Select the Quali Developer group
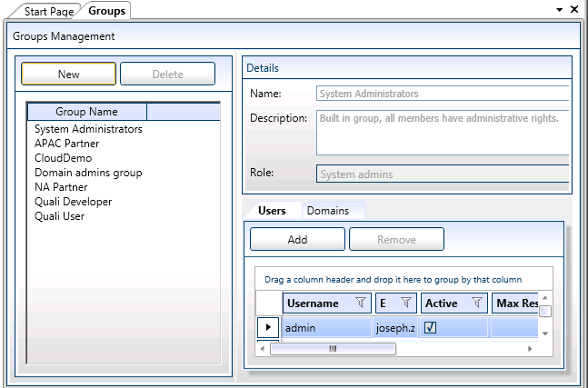The width and height of the screenshot is (588, 388). [74, 202]
